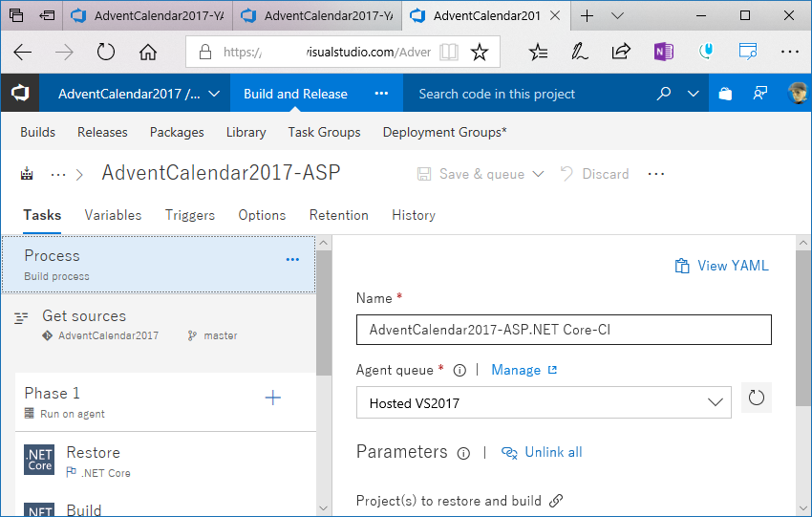Click the build definition Name field

(x=564, y=330)
